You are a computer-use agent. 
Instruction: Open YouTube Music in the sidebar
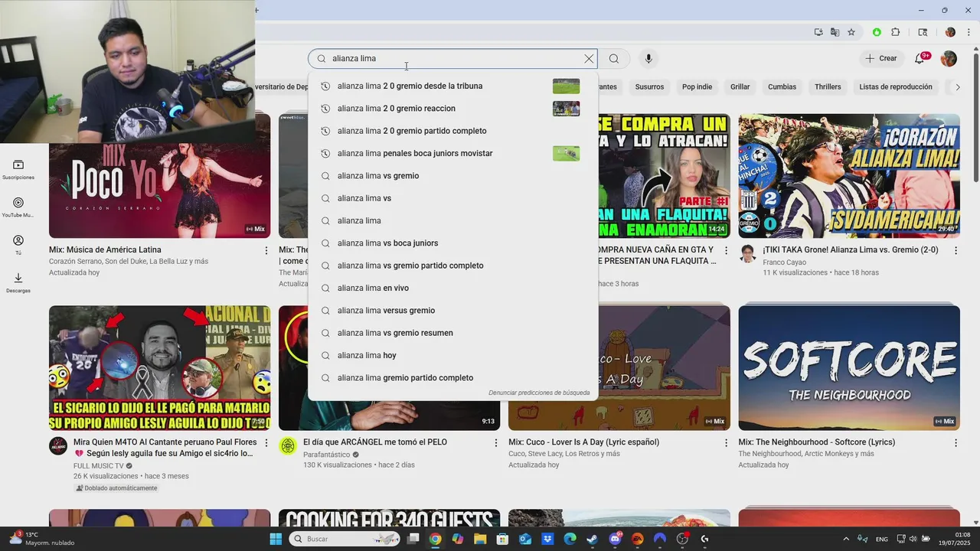[18, 207]
